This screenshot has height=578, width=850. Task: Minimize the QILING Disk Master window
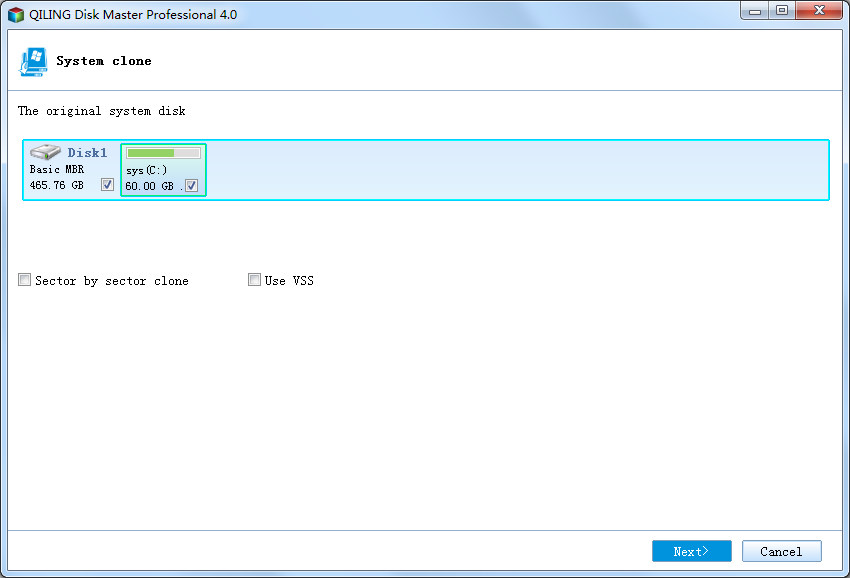pyautogui.click(x=755, y=11)
